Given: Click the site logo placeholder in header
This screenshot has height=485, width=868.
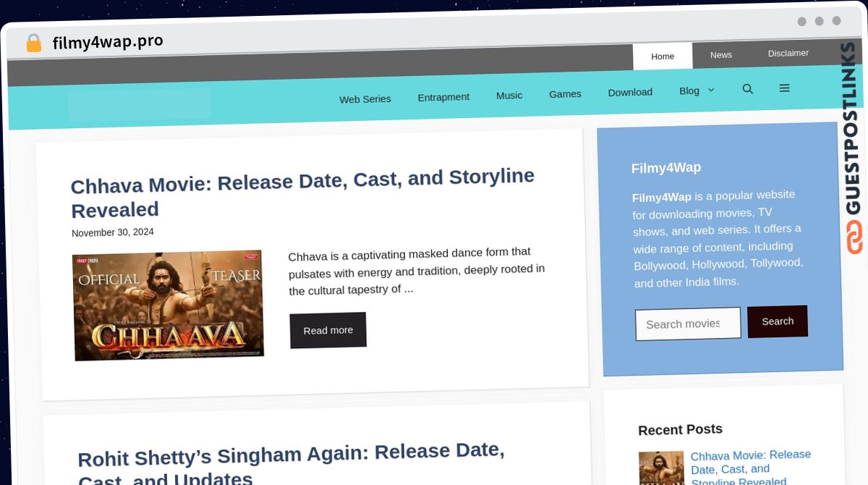Looking at the screenshot, I should pos(140,104).
